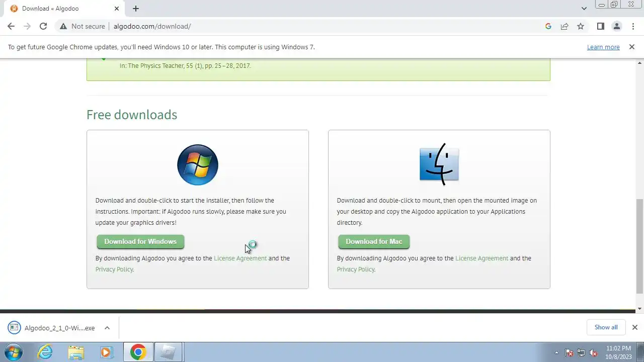Viewport: 644px width, 362px height.
Task: Click the blank installer taskbar icon
Action: tap(169, 352)
